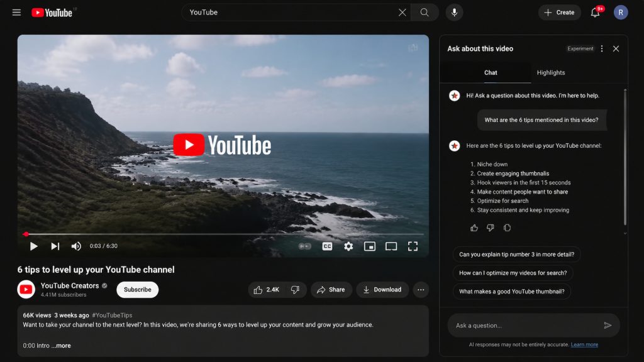The image size is (644, 362).
Task: Expand the description with ...more
Action: coord(61,346)
